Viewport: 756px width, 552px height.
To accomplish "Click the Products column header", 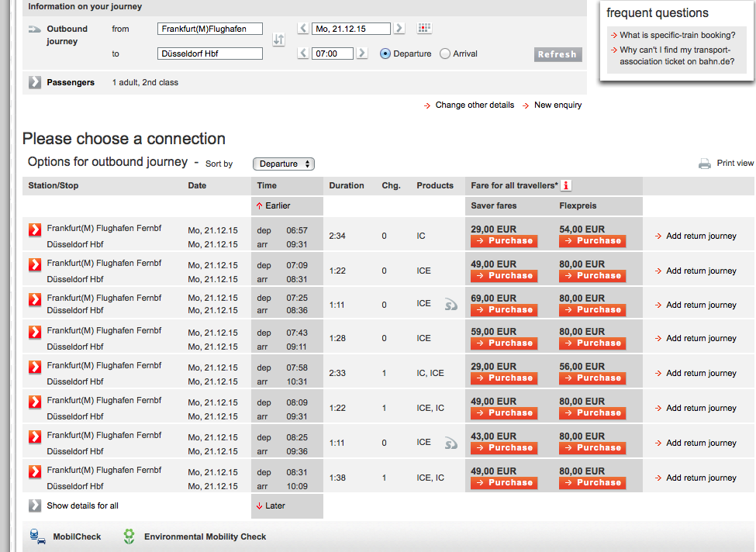I will click(x=435, y=185).
